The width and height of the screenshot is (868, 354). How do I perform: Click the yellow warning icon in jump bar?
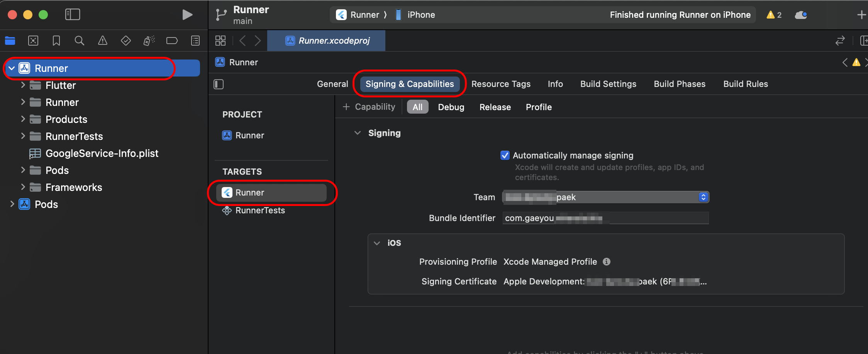pyautogui.click(x=856, y=62)
